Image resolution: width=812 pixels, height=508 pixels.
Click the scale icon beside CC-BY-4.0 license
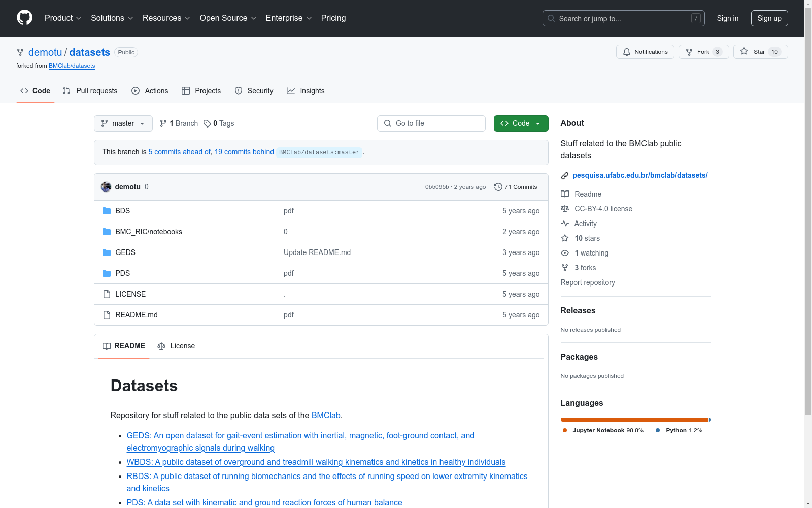coord(565,209)
